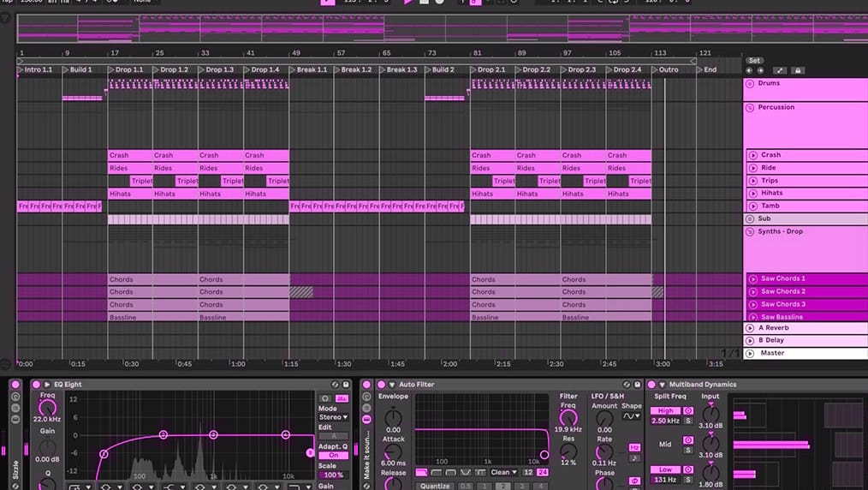Toggle Multiband Dynamics device activator
The width and height of the screenshot is (868, 490).
[x=651, y=385]
